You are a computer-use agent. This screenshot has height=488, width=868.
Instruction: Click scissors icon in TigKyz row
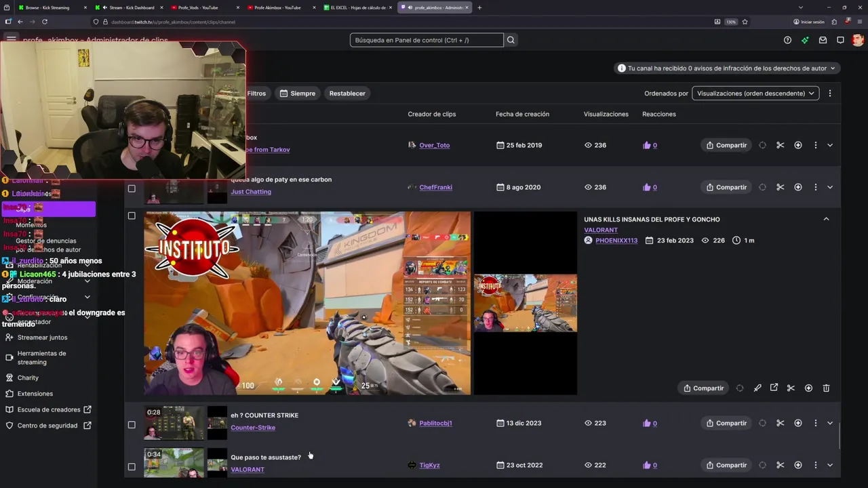pyautogui.click(x=780, y=465)
